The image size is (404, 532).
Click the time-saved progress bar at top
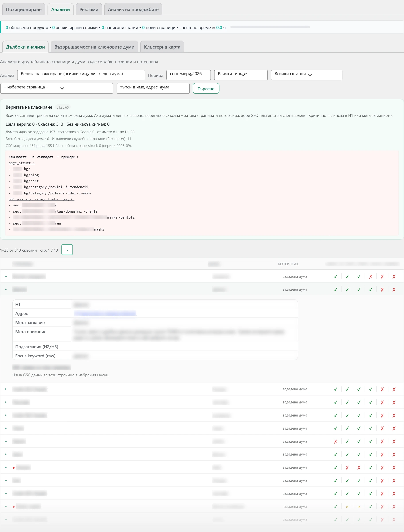coord(270,27)
